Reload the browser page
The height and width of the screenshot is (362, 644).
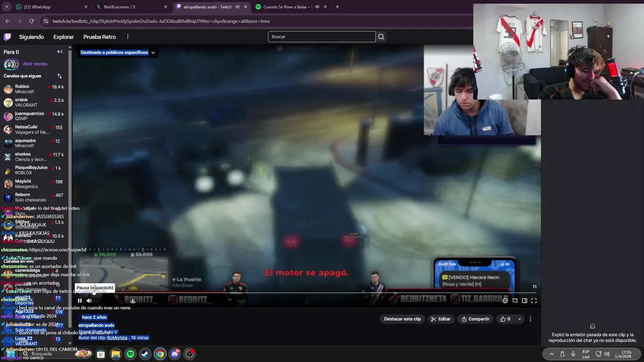31,21
